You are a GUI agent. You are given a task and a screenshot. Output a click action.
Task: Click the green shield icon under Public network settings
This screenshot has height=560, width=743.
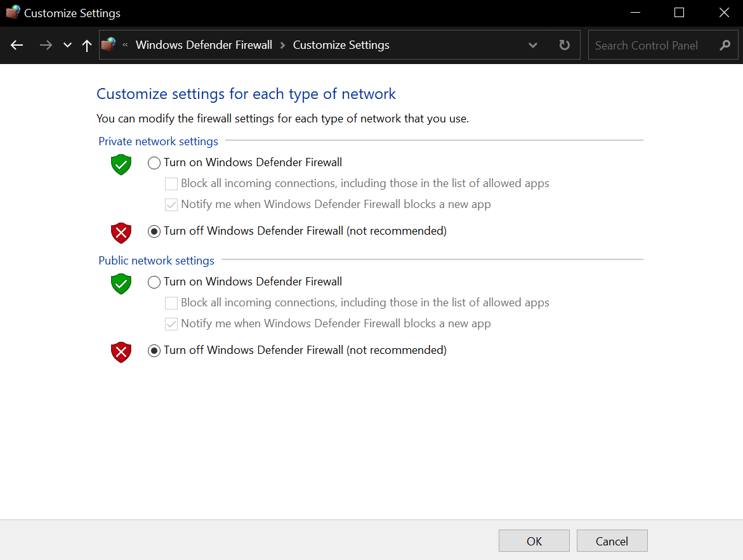click(x=121, y=283)
